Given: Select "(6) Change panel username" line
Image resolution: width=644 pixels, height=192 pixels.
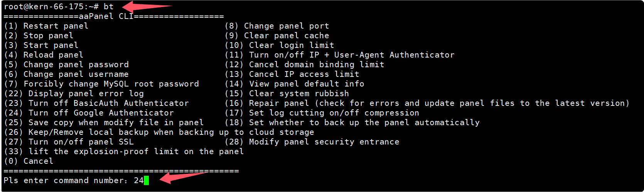Looking at the screenshot, I should [66, 74].
